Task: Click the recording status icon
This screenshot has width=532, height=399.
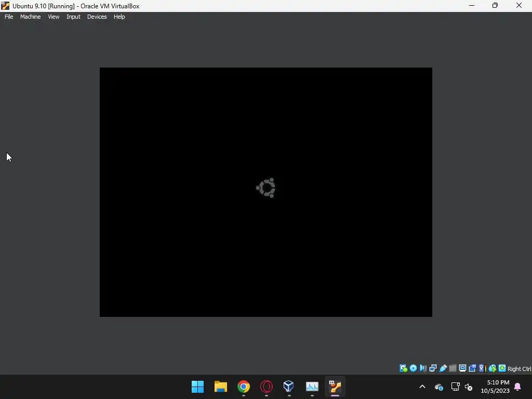Action: (x=472, y=368)
